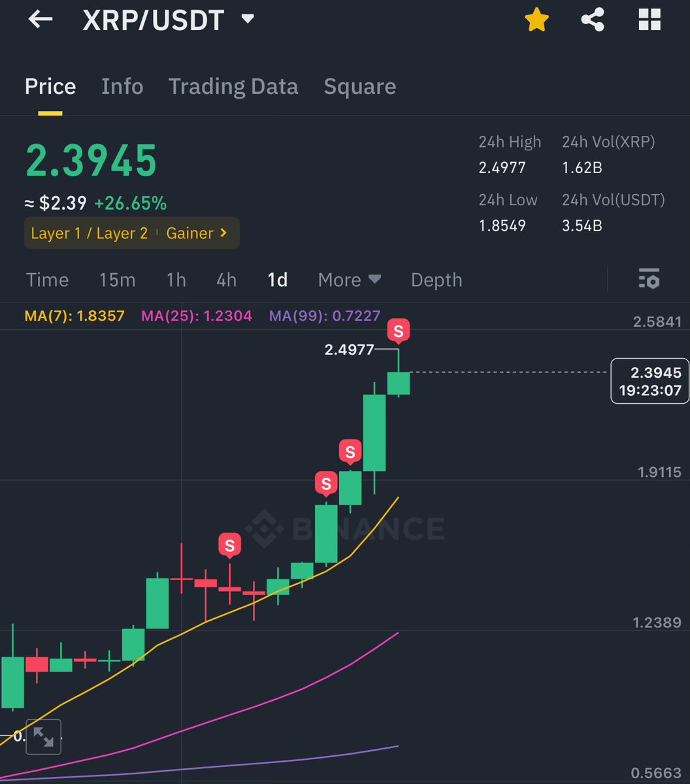This screenshot has width=690, height=784.
Task: Open chart indicator settings icon
Action: click(649, 279)
